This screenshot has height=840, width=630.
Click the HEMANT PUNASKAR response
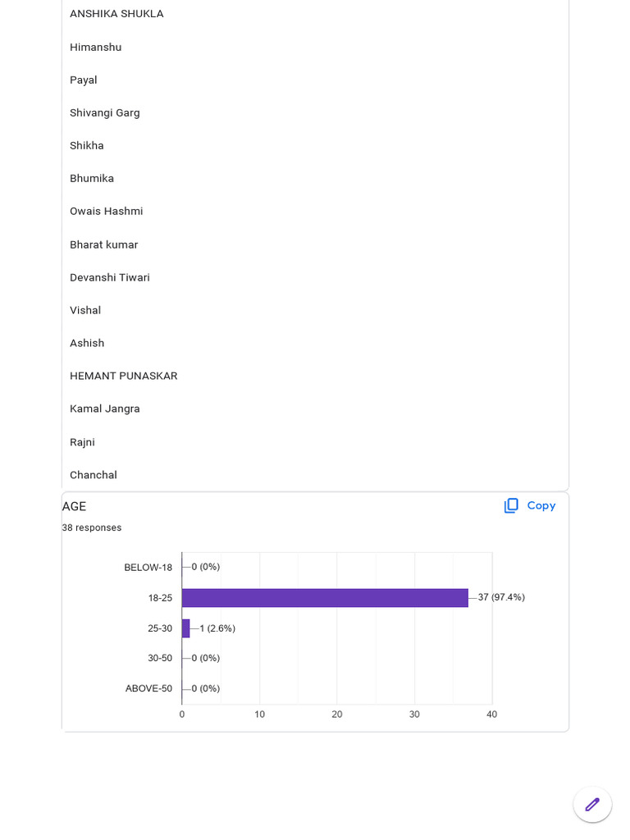click(x=124, y=377)
